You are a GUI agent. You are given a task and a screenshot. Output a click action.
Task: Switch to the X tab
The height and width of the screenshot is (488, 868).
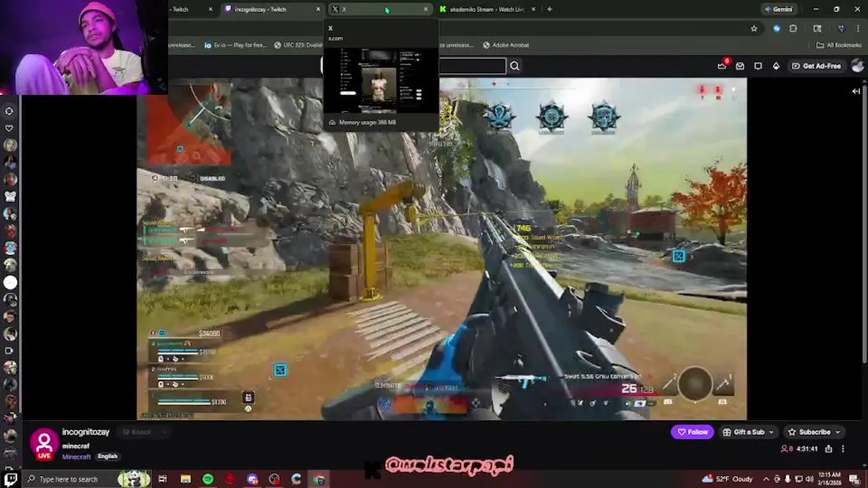coord(380,9)
